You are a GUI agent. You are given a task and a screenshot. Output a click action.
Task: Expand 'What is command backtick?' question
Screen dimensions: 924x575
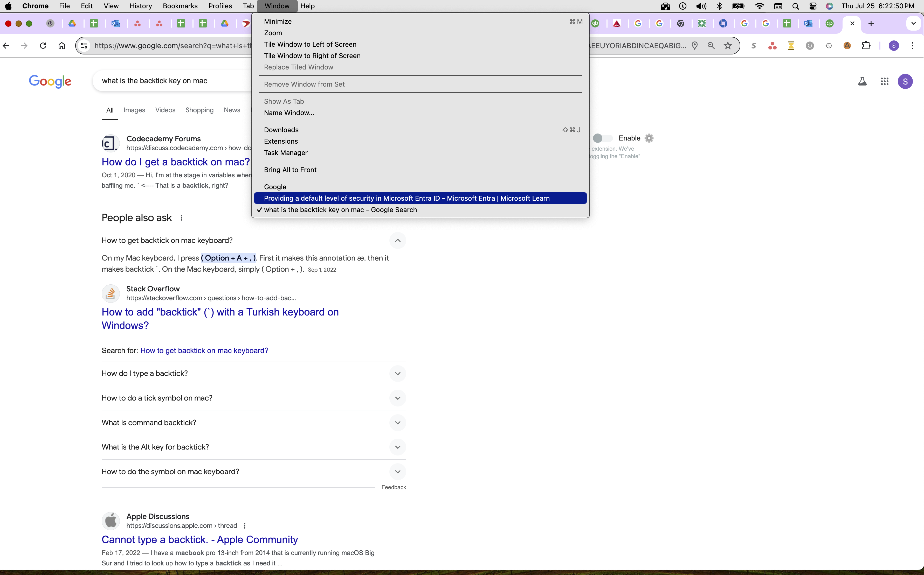click(397, 423)
